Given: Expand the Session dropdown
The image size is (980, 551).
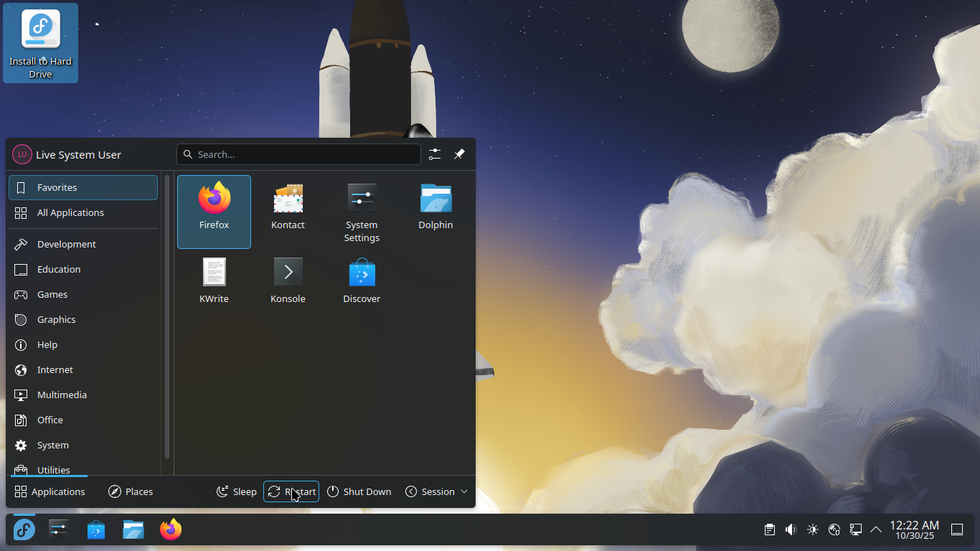Looking at the screenshot, I should [436, 491].
